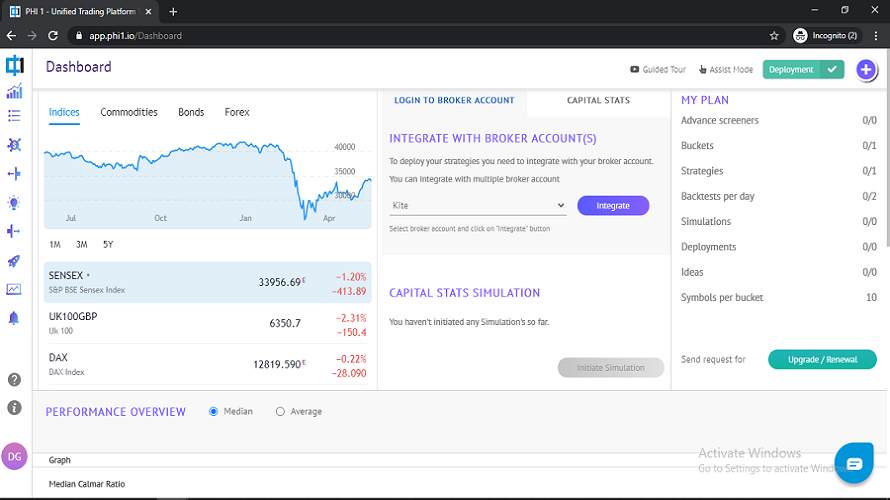Click the info icon in left sidebar

14,408
